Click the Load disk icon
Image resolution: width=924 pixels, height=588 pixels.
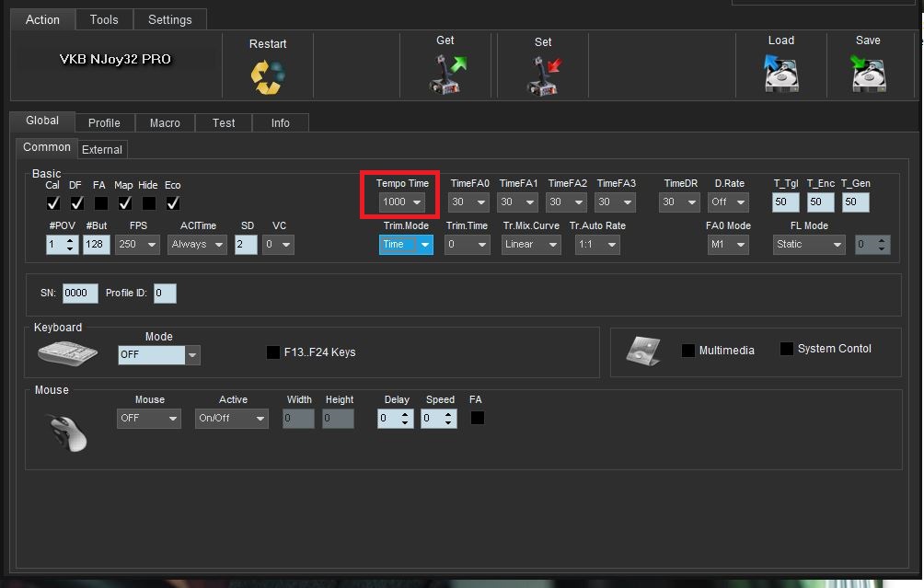coord(780,74)
